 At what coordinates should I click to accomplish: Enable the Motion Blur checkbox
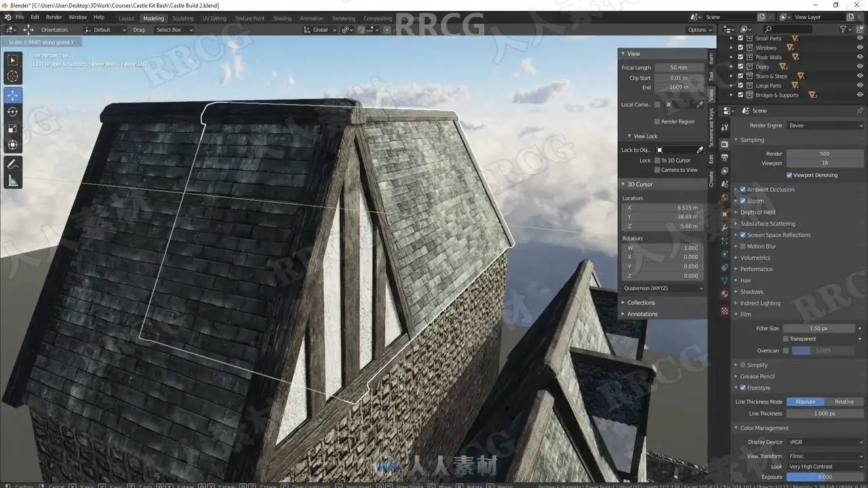(743, 247)
